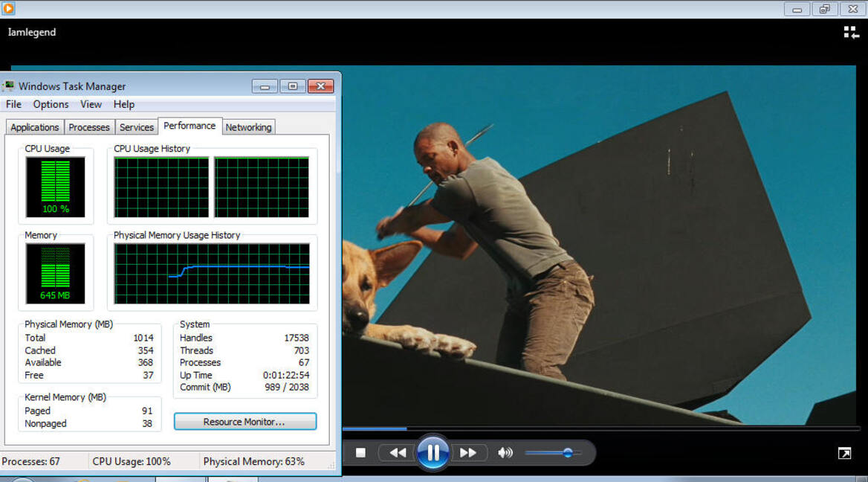Mute the player volume speaker icon
868x482 pixels.
(x=505, y=453)
